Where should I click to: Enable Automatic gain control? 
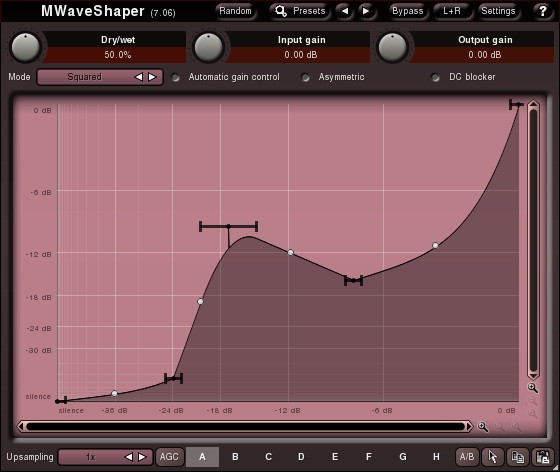click(175, 77)
